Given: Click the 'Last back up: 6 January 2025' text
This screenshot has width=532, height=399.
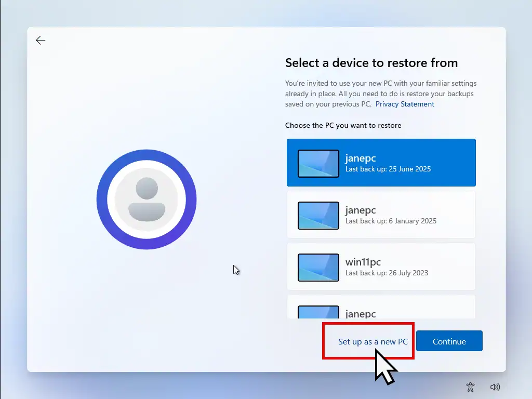Looking at the screenshot, I should pos(391,221).
